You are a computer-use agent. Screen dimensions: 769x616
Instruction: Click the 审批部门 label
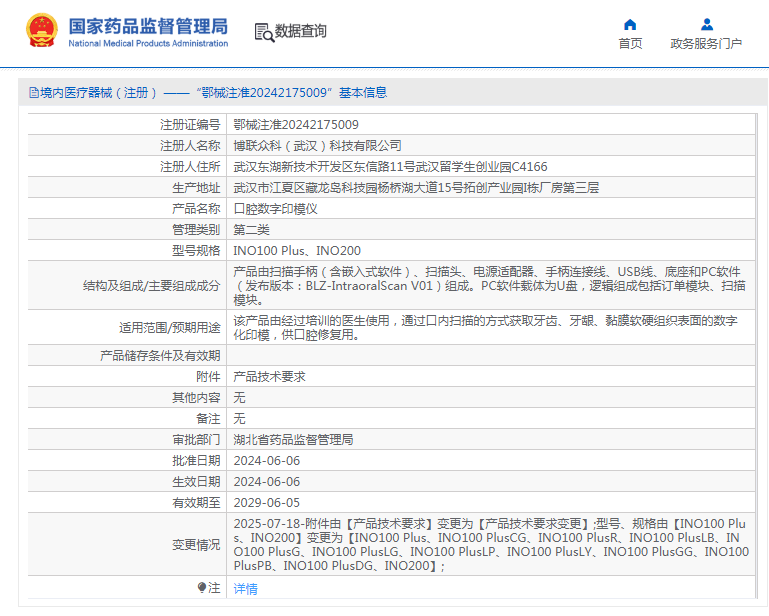[x=196, y=440]
